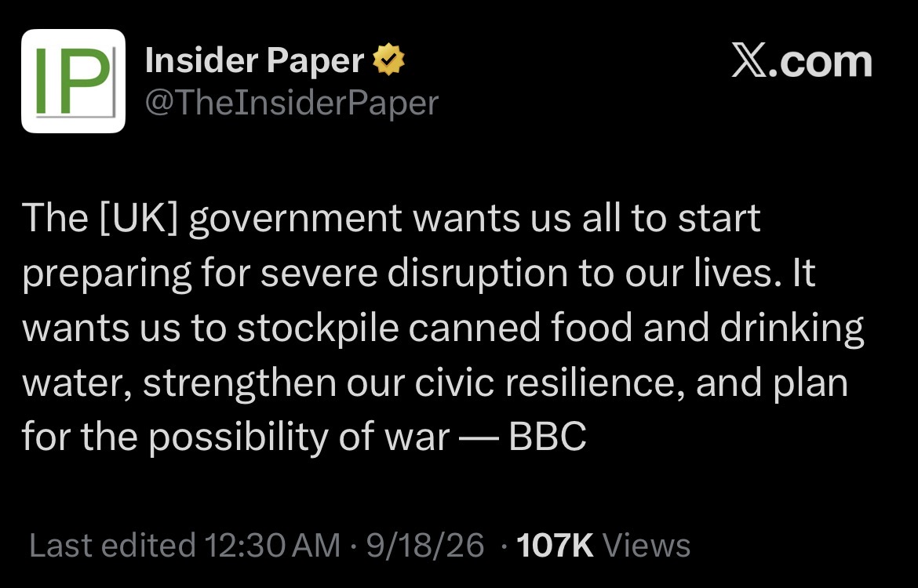Image resolution: width=918 pixels, height=588 pixels.
Task: Click the "Views" label
Action: [647, 546]
